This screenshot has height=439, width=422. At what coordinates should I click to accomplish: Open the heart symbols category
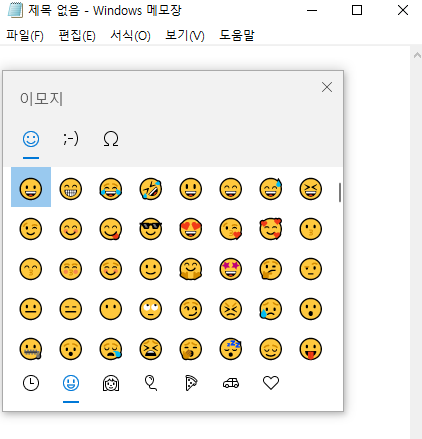click(271, 383)
